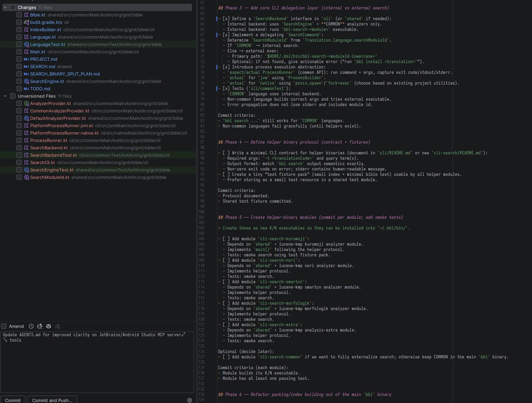Click the Markdown icon of SEARCH.md
This screenshot has width=532, height=403.
[x=27, y=67]
